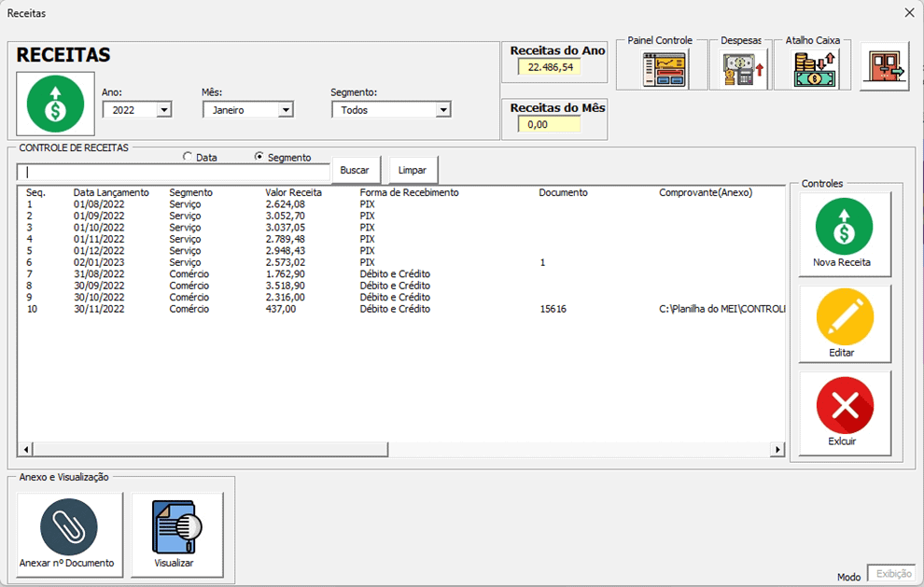
Task: Click the Visualizar magnifier icon
Action: coord(176,524)
